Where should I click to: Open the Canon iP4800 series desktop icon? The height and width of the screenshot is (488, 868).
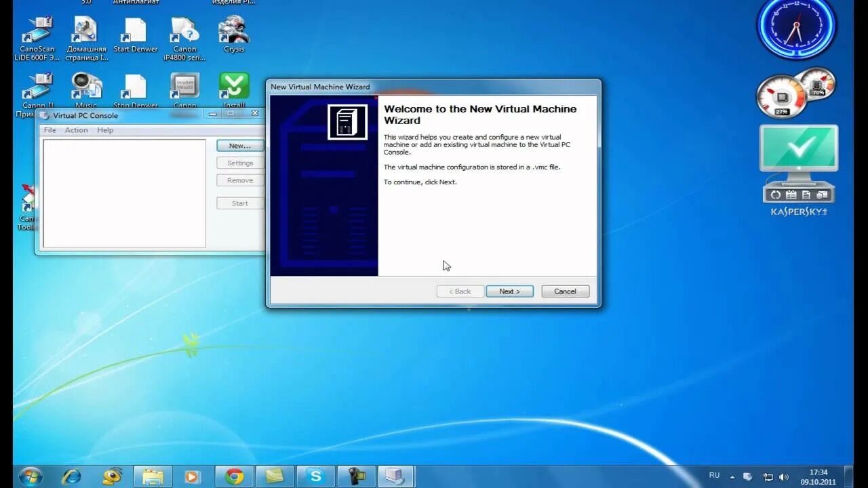[184, 38]
